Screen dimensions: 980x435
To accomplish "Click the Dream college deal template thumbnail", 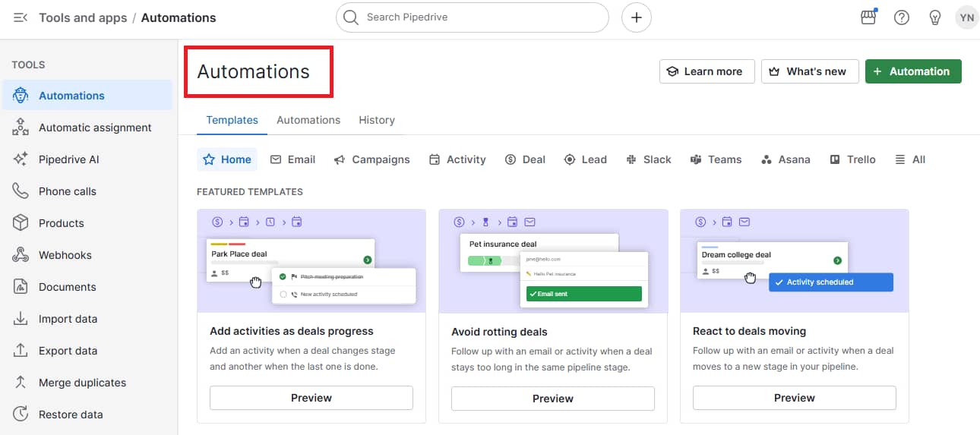I will [795, 261].
